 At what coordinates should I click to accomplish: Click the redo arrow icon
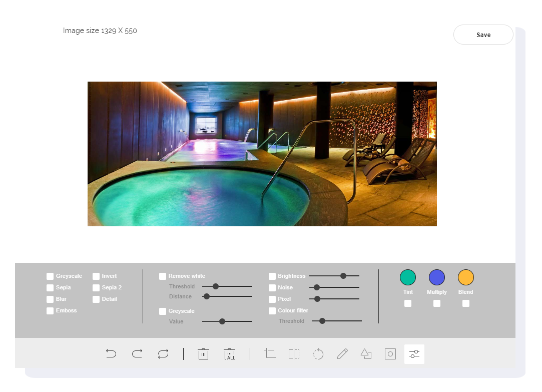tap(137, 354)
